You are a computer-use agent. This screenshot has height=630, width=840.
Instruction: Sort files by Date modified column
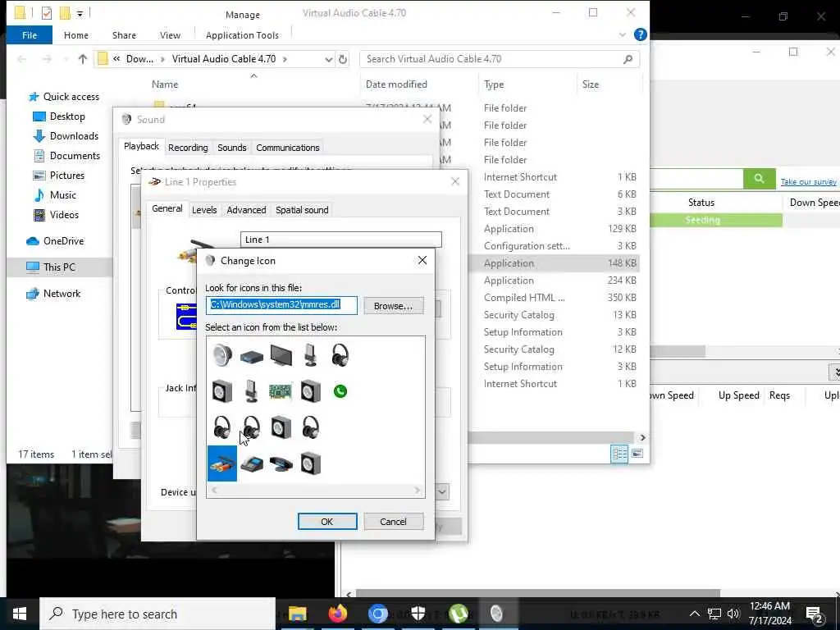tap(396, 84)
